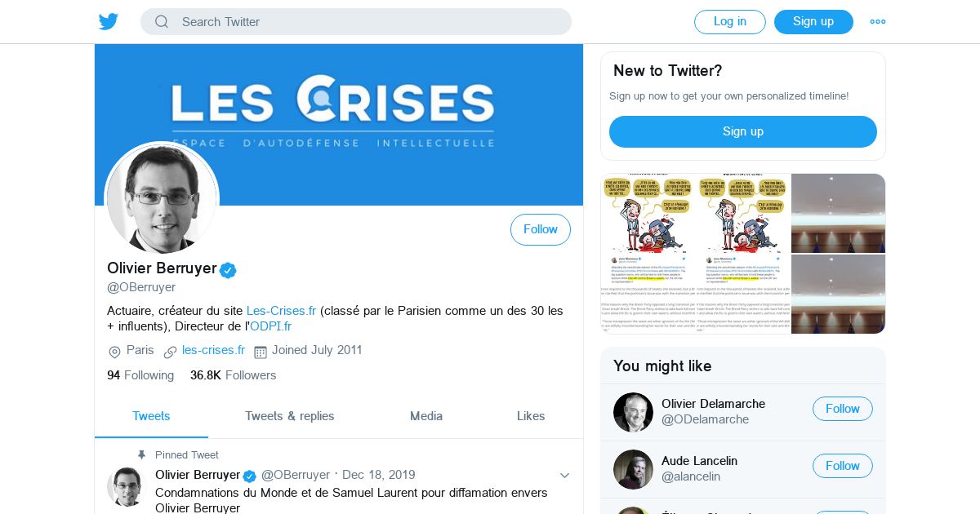Click the Twitter bird logo
980x514 pixels.
pyautogui.click(x=109, y=22)
